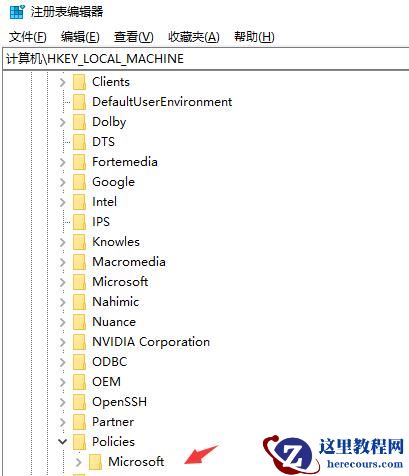409x476 pixels.
Task: Click the Dolby folder icon
Action: tap(79, 122)
